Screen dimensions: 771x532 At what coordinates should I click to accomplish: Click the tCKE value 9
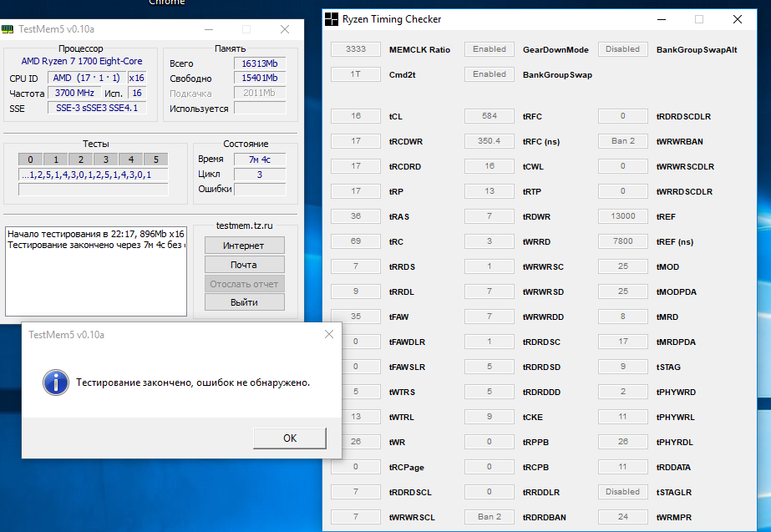coord(489,417)
